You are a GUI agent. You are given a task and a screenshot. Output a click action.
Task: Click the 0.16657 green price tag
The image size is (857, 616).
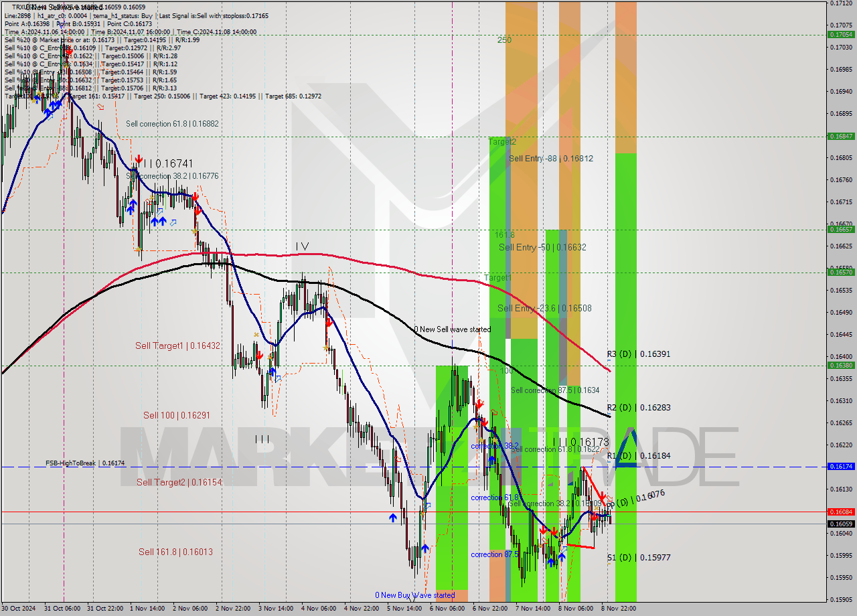[841, 229]
